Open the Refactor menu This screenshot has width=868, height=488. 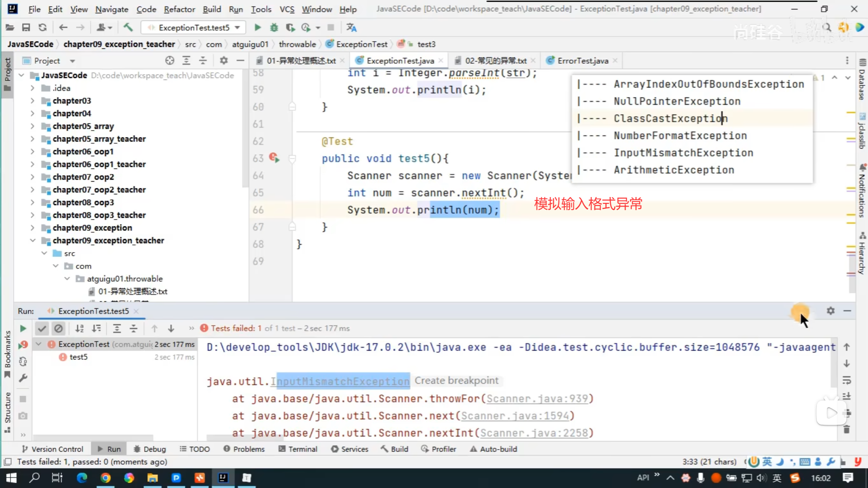179,9
